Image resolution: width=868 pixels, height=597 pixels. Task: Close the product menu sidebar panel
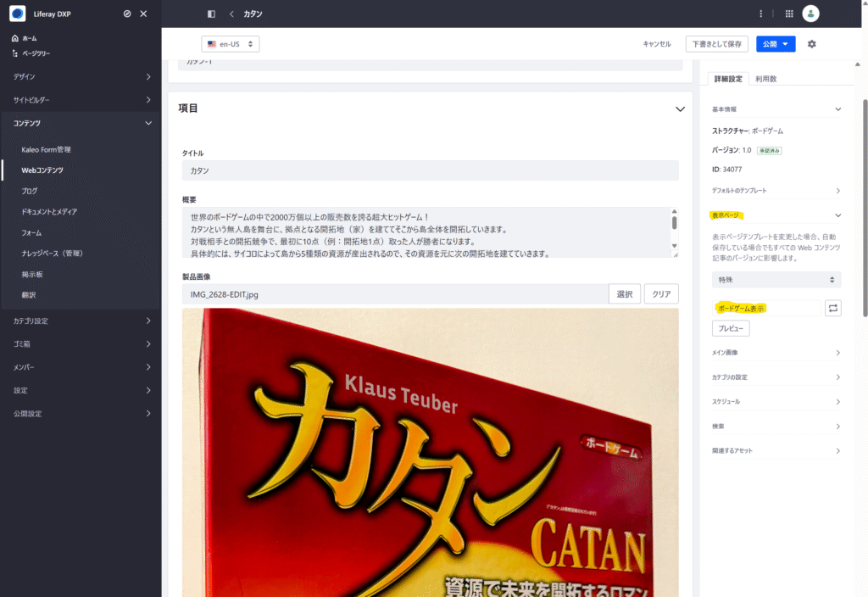pyautogui.click(x=143, y=14)
